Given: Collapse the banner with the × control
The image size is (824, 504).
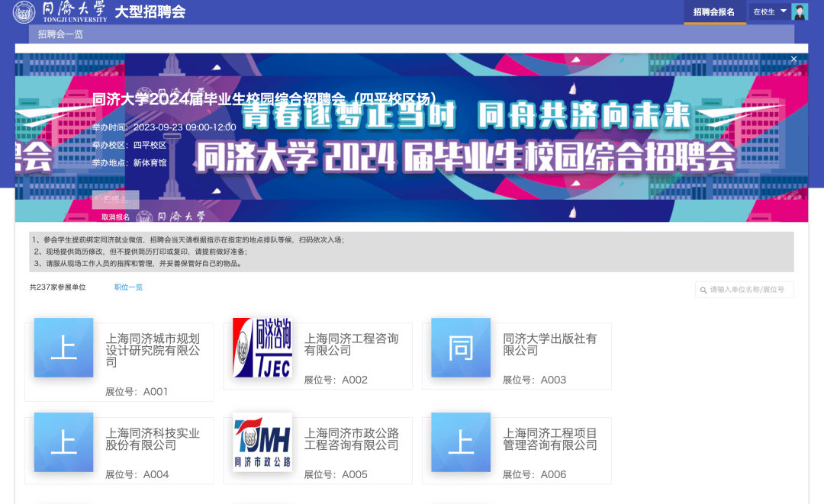Looking at the screenshot, I should pos(793,59).
